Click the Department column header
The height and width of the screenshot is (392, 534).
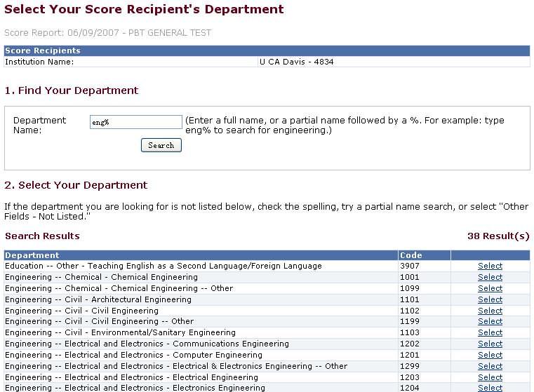click(32, 255)
